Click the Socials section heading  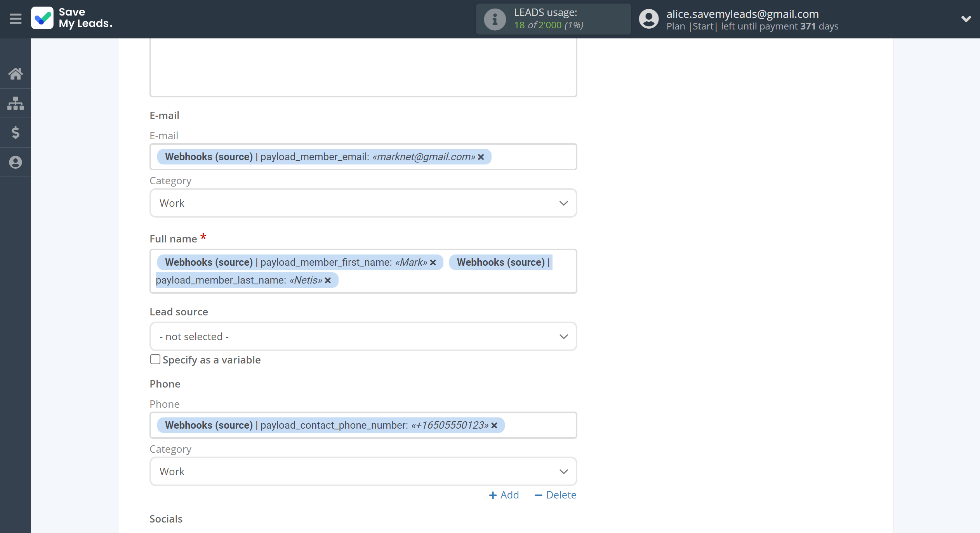click(166, 519)
